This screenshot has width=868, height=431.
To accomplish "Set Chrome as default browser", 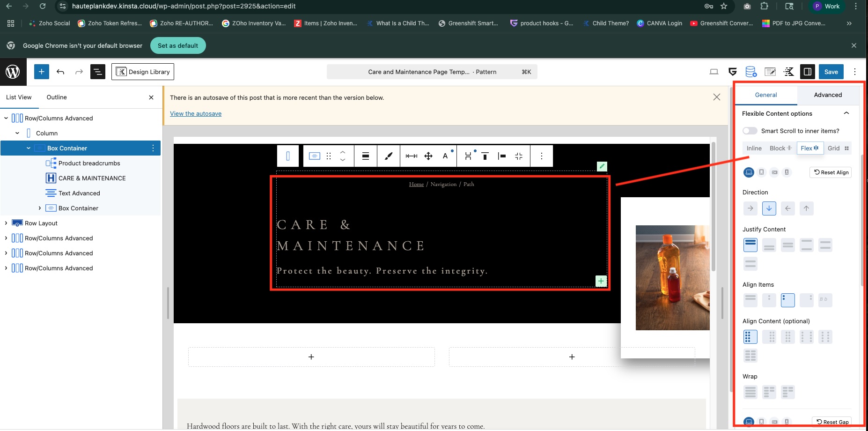I will pos(178,45).
